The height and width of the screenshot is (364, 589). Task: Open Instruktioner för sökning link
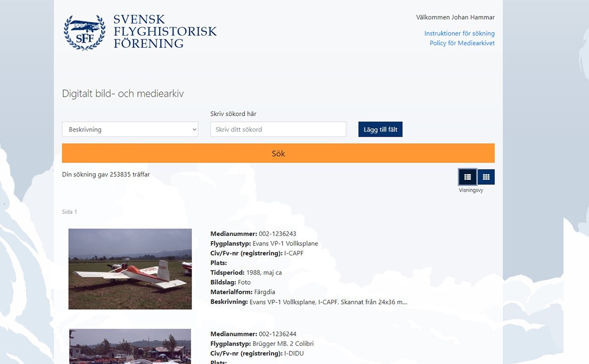pyautogui.click(x=459, y=33)
